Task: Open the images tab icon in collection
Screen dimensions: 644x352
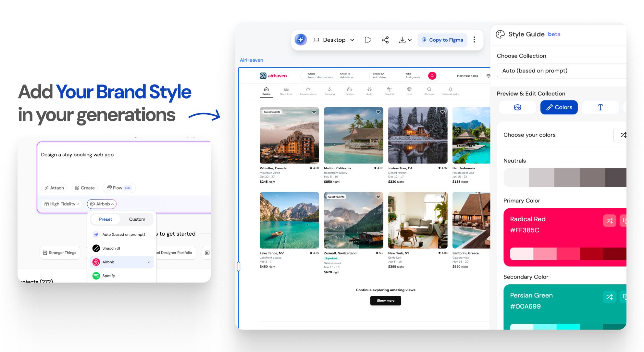Action: coord(517,107)
